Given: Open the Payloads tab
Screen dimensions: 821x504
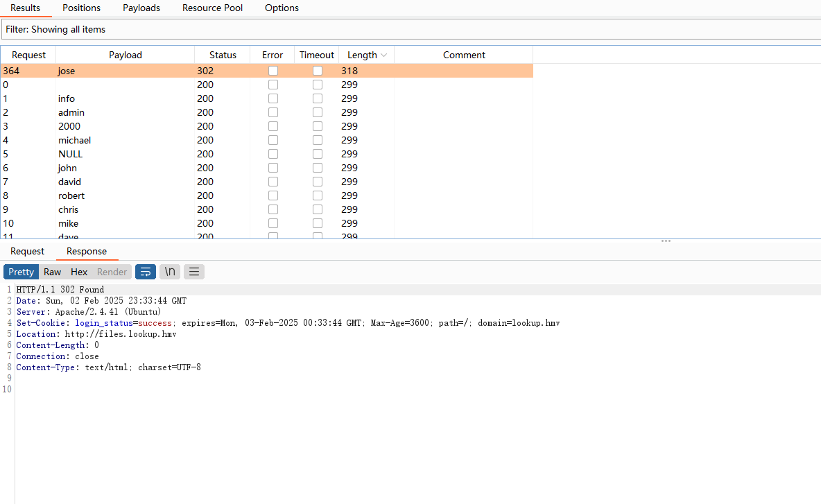Looking at the screenshot, I should click(x=141, y=8).
